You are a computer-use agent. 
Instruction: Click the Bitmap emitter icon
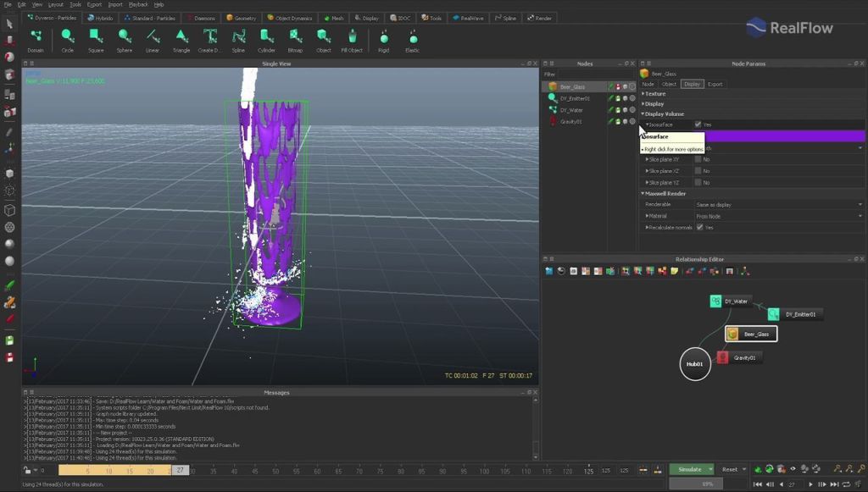(295, 36)
